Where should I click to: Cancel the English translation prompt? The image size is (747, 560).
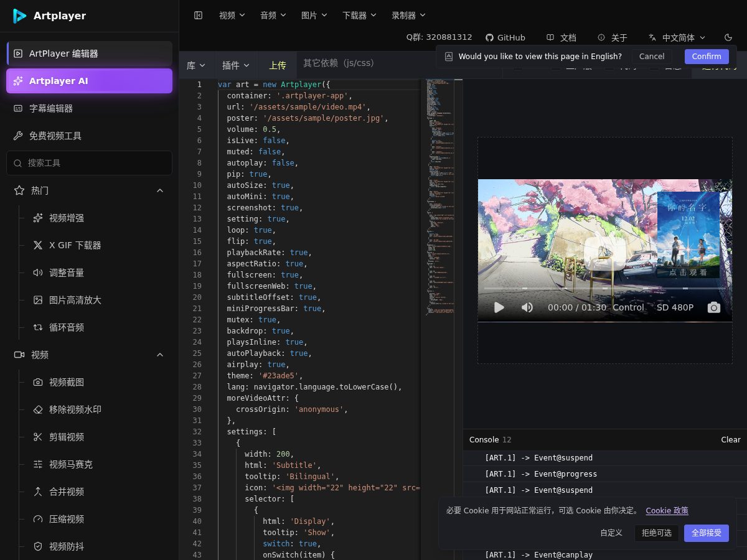652,56
